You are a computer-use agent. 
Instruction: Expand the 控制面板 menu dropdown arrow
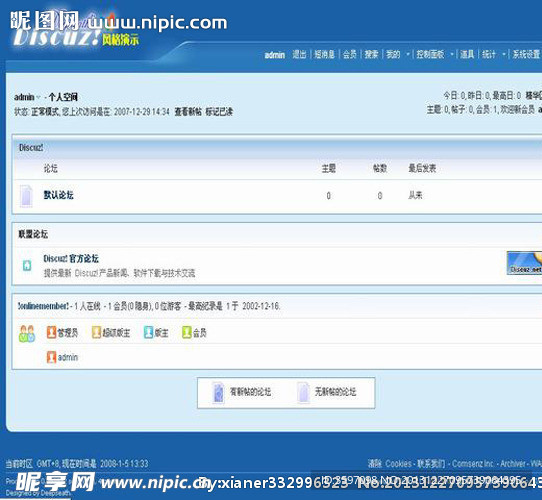451,54
